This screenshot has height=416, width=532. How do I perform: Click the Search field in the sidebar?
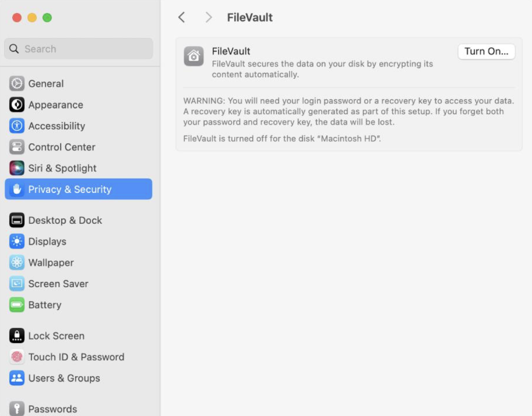point(79,49)
